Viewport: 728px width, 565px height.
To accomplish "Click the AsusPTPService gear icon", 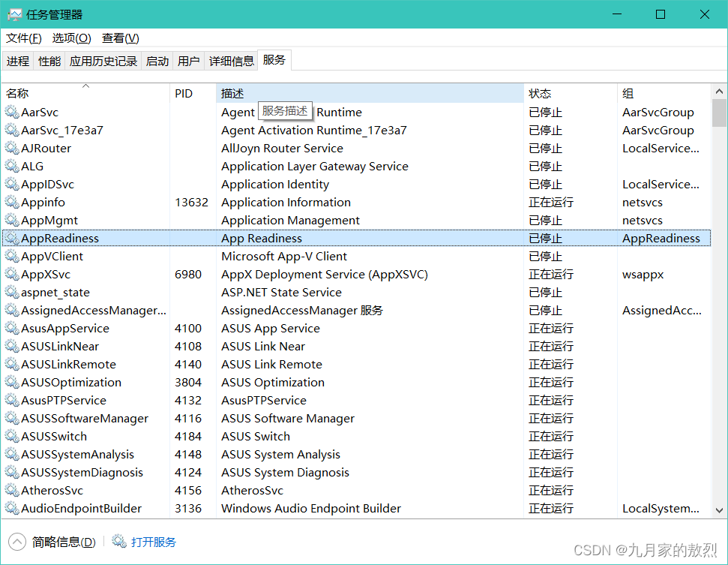I will (x=12, y=400).
